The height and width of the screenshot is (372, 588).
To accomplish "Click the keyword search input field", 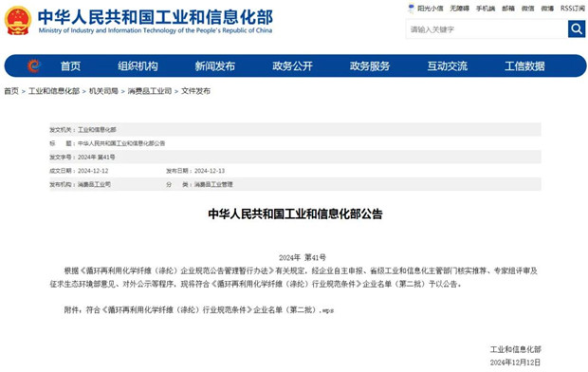I will (x=487, y=28).
